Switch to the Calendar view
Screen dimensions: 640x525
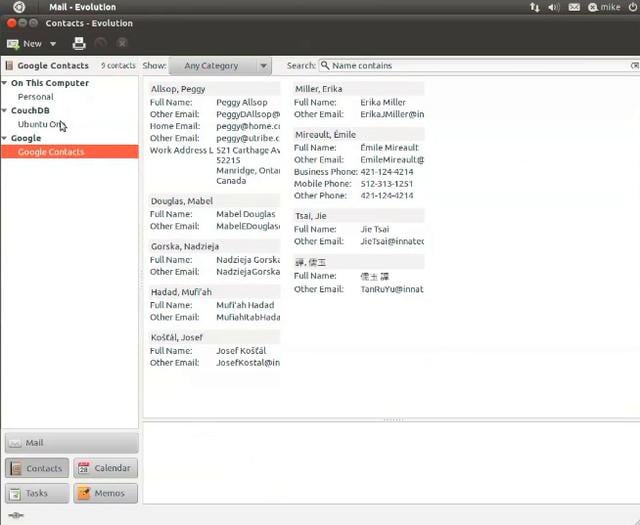[x=106, y=468]
